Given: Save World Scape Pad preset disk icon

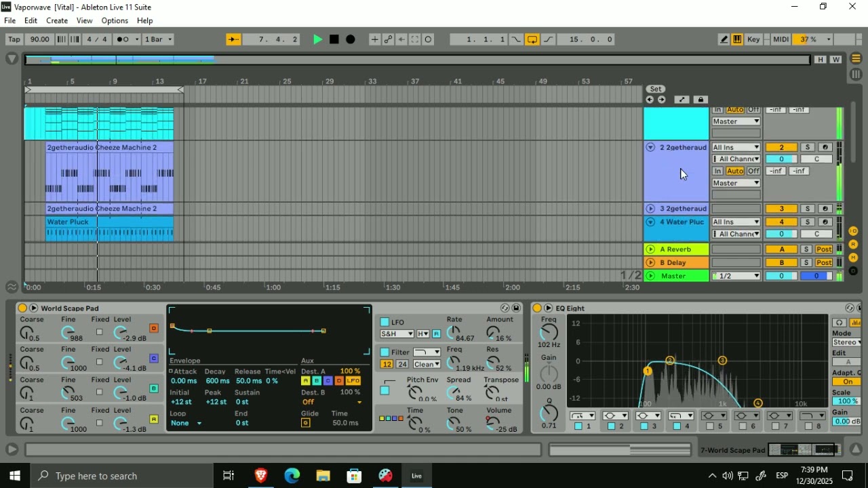Looking at the screenshot, I should pos(516,308).
